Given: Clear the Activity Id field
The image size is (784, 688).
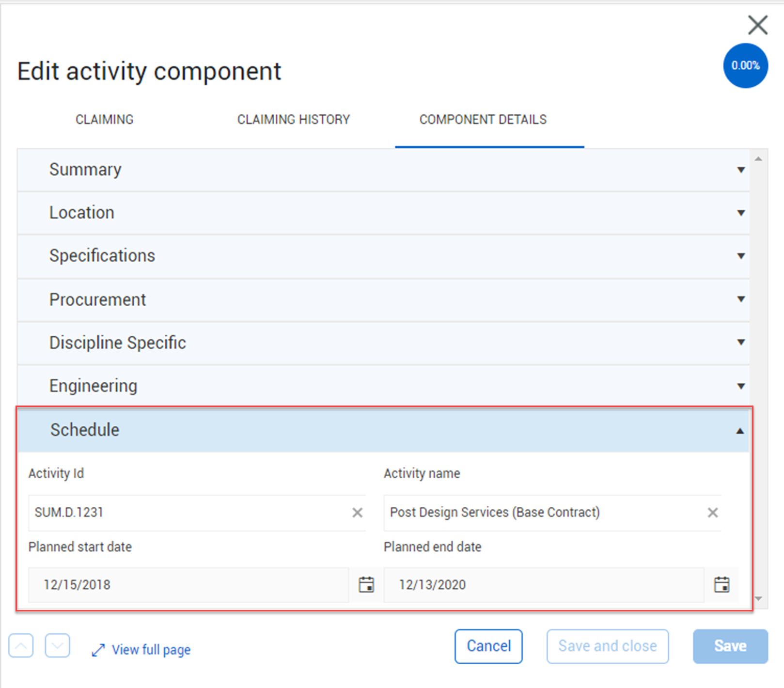Looking at the screenshot, I should click(x=357, y=512).
